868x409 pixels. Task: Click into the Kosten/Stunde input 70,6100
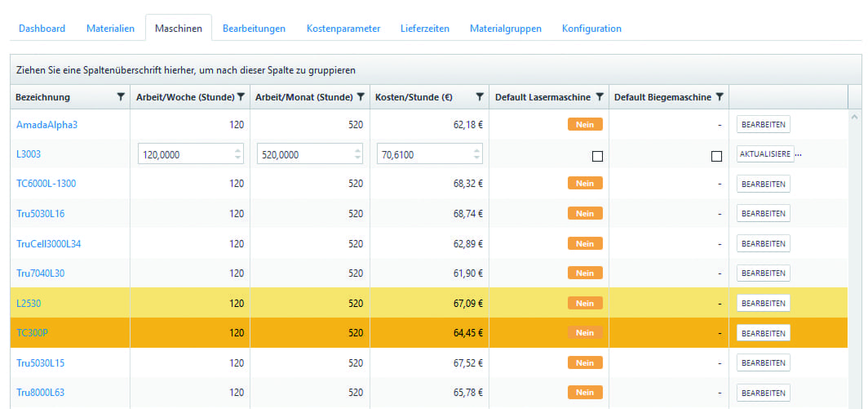click(x=422, y=154)
